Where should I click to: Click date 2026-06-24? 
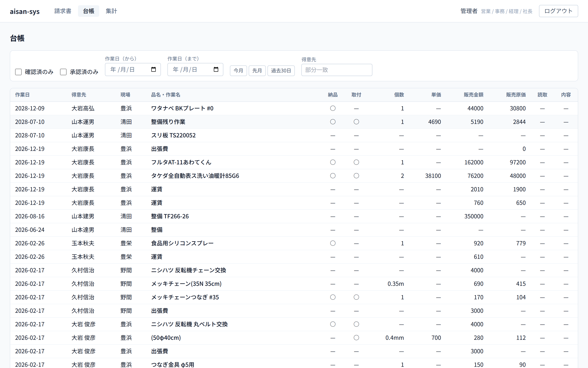(30, 230)
